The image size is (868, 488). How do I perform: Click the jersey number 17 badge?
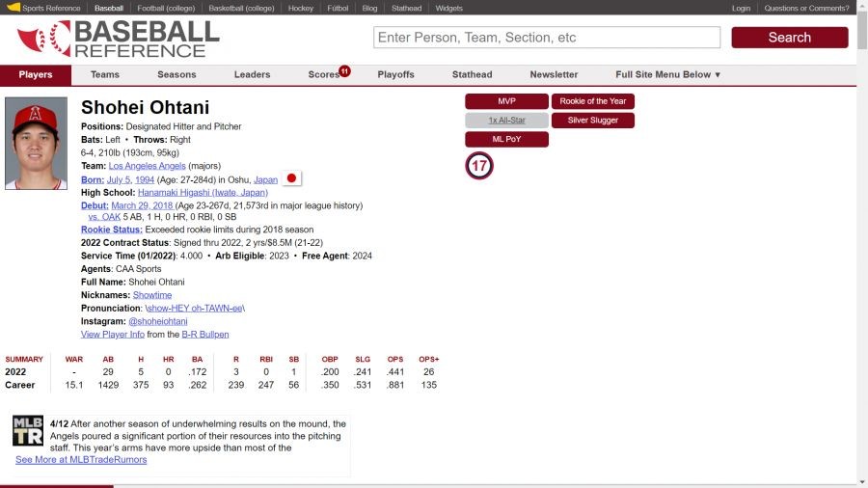(479, 166)
